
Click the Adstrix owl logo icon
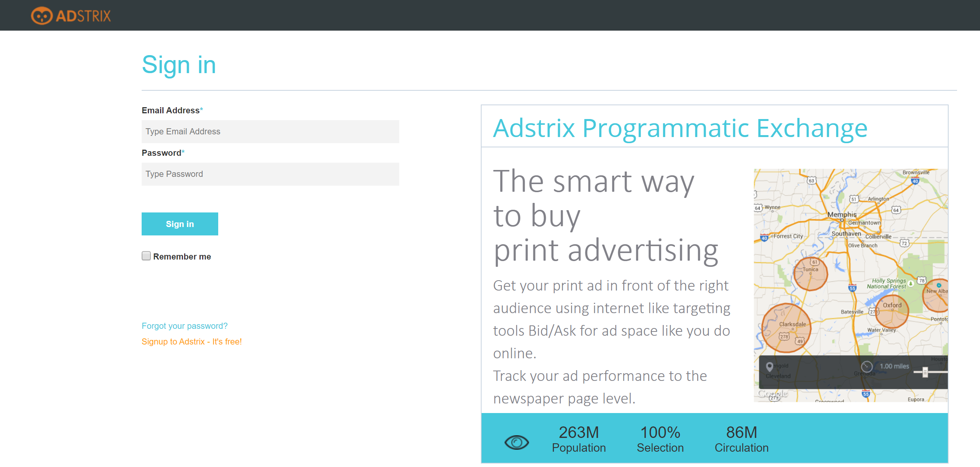click(x=42, y=16)
